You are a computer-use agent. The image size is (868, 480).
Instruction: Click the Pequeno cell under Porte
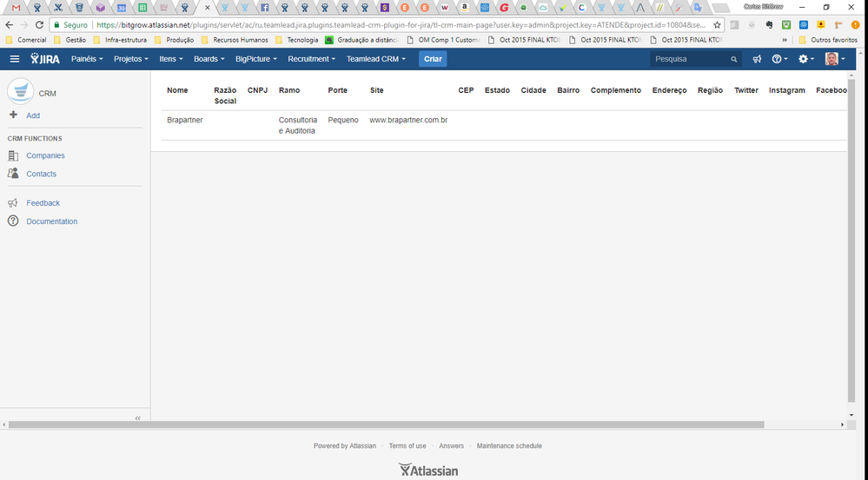[343, 120]
